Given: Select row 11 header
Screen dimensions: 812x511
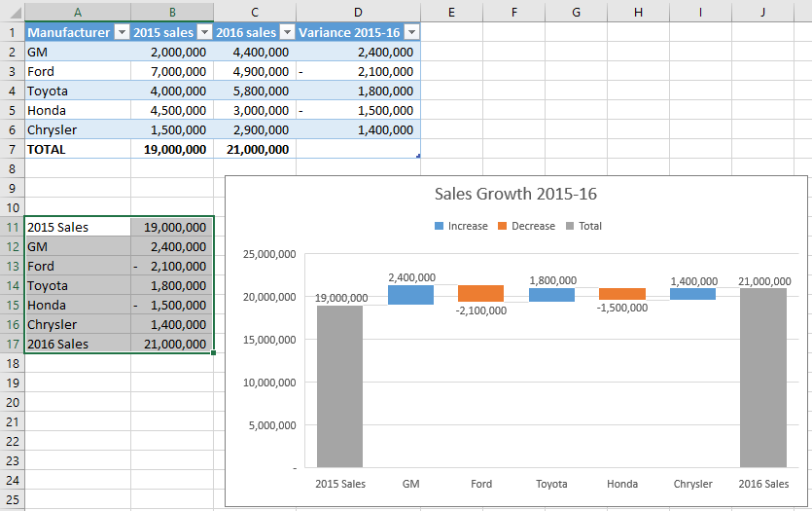Looking at the screenshot, I should (12, 227).
